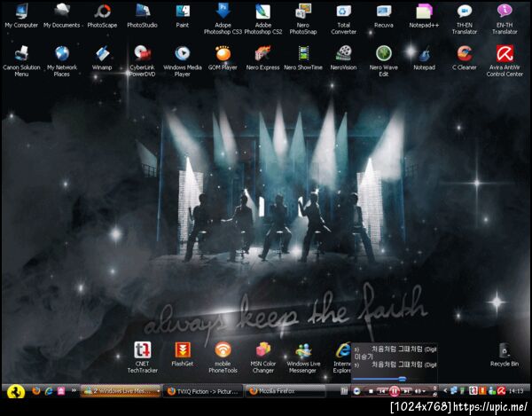532x416 pixels.
Task: Launch PhotoStudio shortcut
Action: (142, 16)
